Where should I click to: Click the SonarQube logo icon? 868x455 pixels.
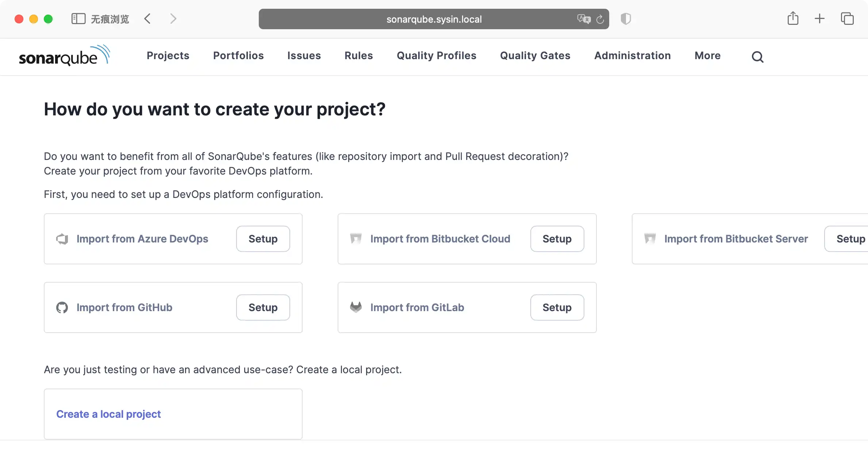[64, 56]
